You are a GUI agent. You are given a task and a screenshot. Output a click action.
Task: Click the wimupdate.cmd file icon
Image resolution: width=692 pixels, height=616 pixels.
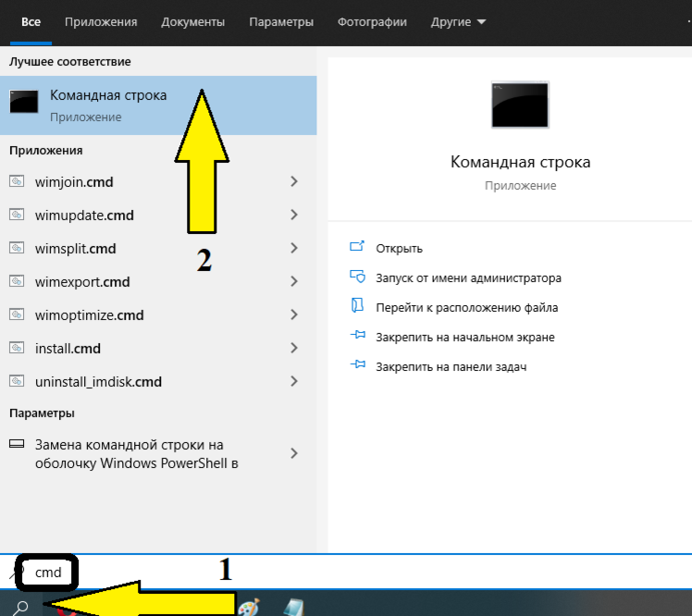17,215
